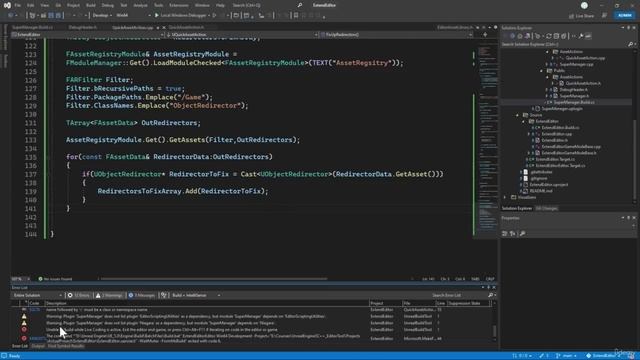Open the UQuickAssetAction class dropdown
Screen dimensions: 640x360
point(242,35)
